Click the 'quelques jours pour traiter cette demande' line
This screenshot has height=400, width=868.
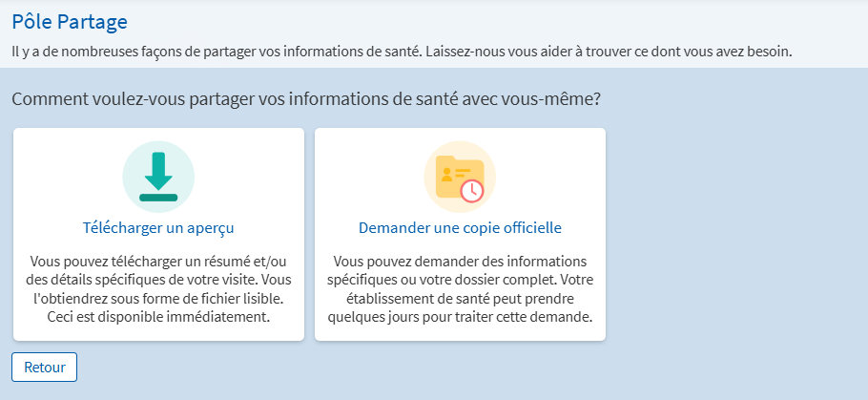click(460, 317)
